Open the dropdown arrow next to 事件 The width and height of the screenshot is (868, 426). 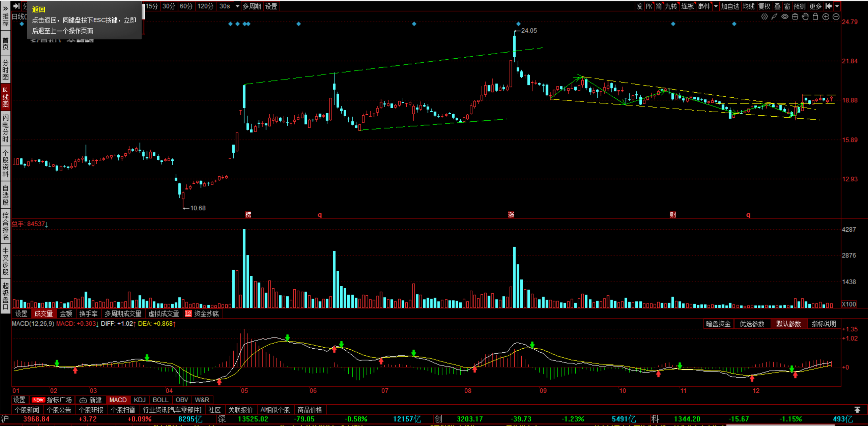(716, 6)
